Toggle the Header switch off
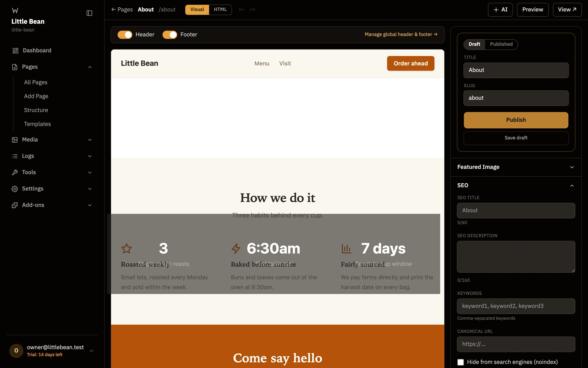Image resolution: width=588 pixels, height=368 pixels. (x=125, y=35)
